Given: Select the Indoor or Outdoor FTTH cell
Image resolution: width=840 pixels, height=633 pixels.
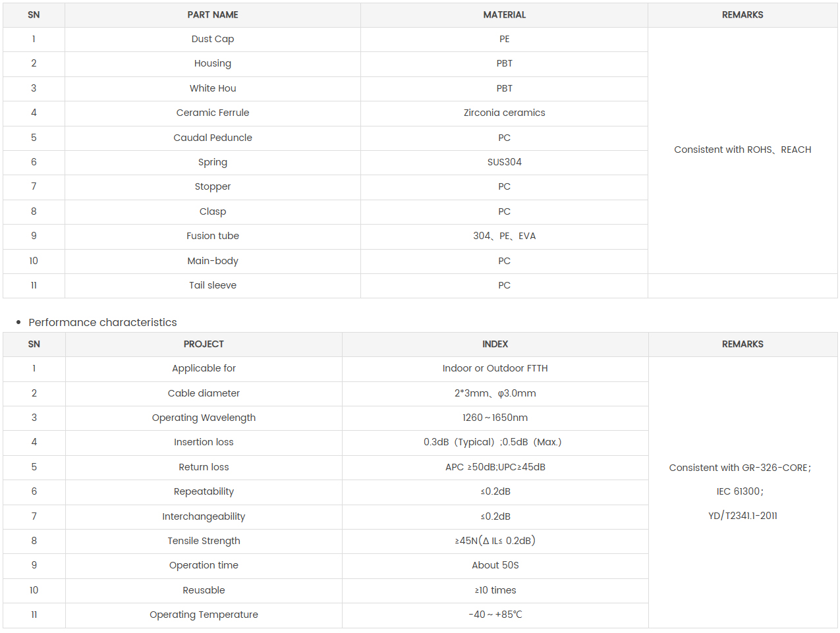Looking at the screenshot, I should coord(495,368).
